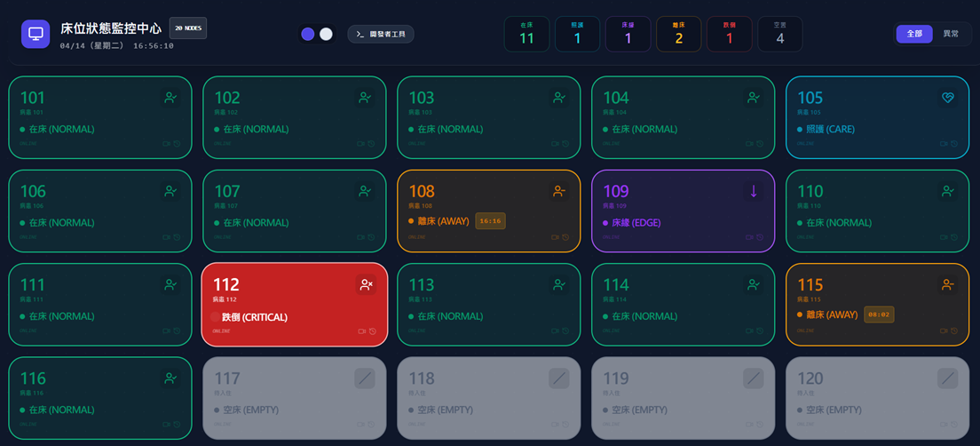Image resolution: width=980 pixels, height=446 pixels.
Task: Click the empty slash icon on bed 117
Action: coord(365,378)
